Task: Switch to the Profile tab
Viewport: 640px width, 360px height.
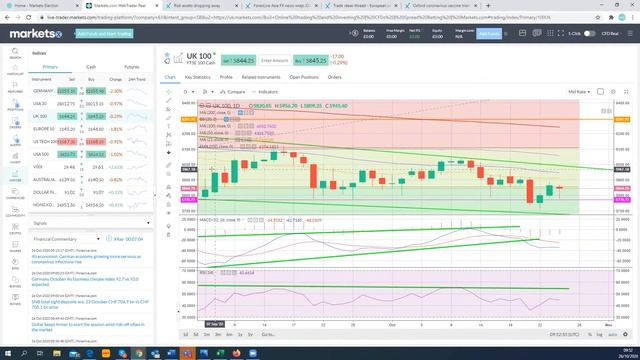Action: tap(226, 77)
